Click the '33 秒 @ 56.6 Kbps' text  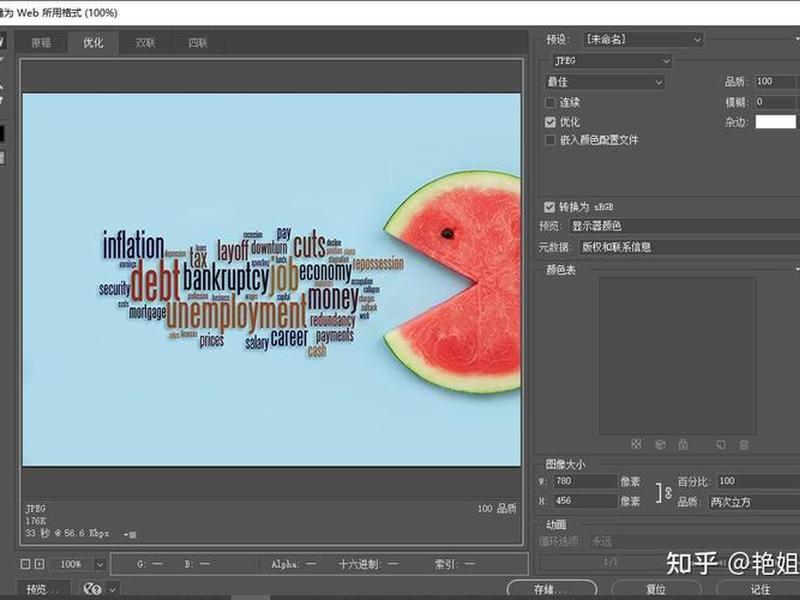pos(67,533)
